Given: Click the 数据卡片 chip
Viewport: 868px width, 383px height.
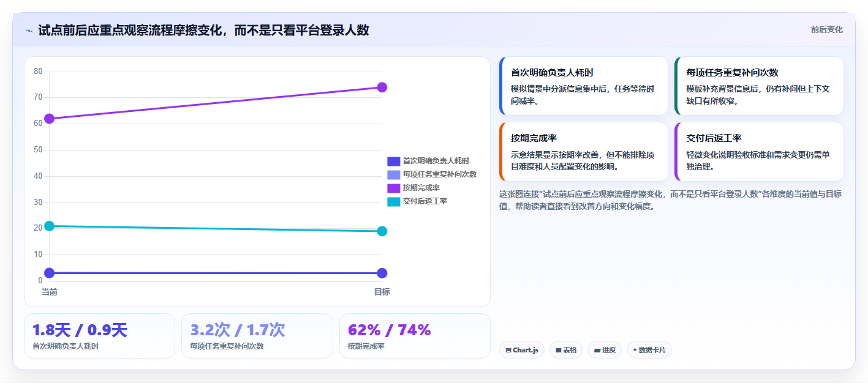Looking at the screenshot, I should pos(649,350).
